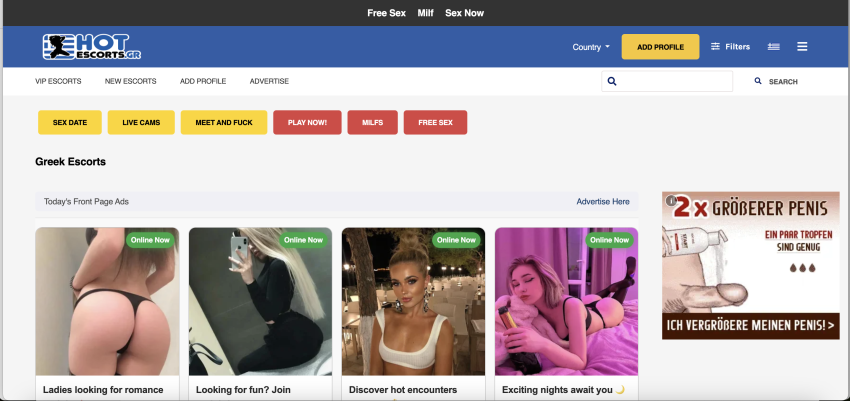Click magnifier icon inside search field

(612, 81)
